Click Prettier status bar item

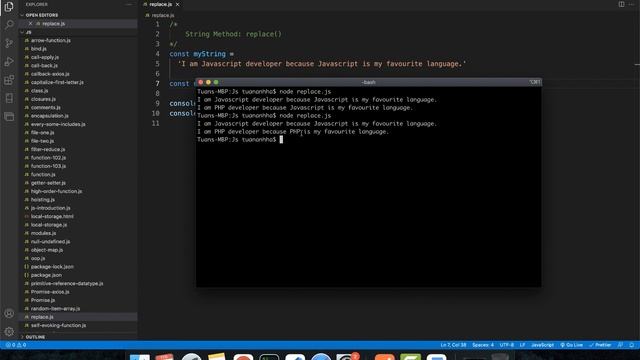pos(600,345)
